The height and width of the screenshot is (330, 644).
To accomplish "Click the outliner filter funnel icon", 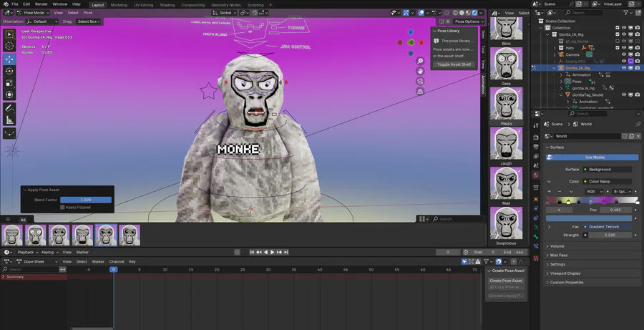I will coord(627,13).
